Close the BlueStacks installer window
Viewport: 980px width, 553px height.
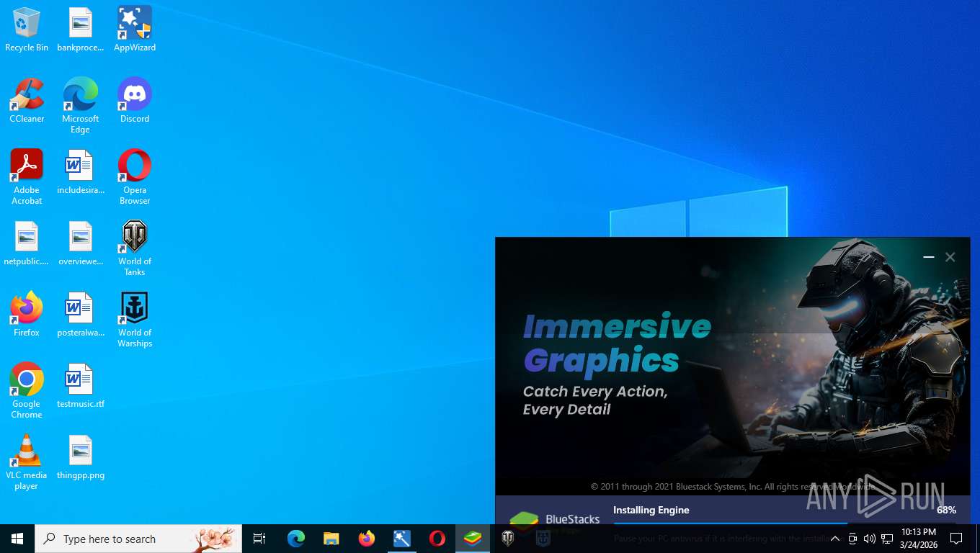(x=950, y=257)
